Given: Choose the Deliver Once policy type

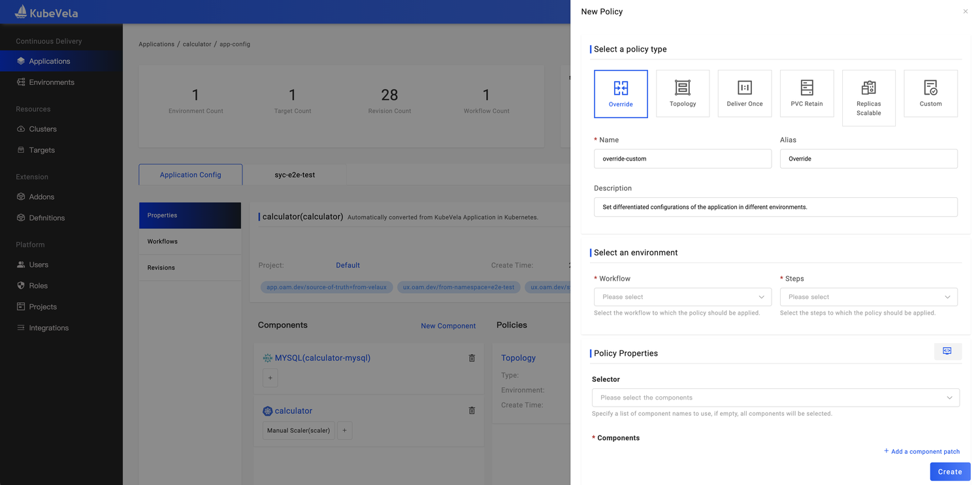Looking at the screenshot, I should click(744, 93).
